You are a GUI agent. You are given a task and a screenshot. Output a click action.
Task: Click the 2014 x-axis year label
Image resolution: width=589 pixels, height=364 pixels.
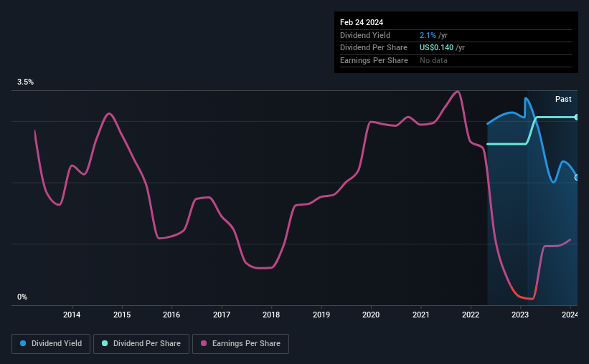click(72, 315)
